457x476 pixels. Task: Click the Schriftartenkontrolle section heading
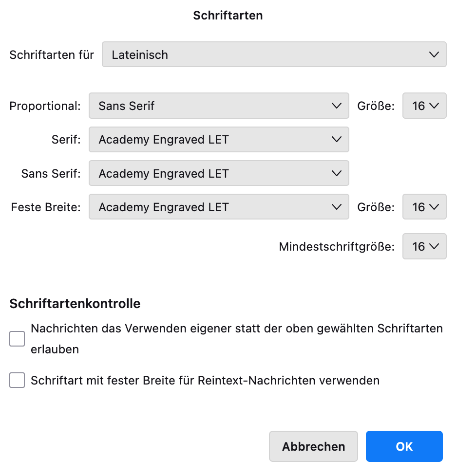pyautogui.click(x=75, y=304)
